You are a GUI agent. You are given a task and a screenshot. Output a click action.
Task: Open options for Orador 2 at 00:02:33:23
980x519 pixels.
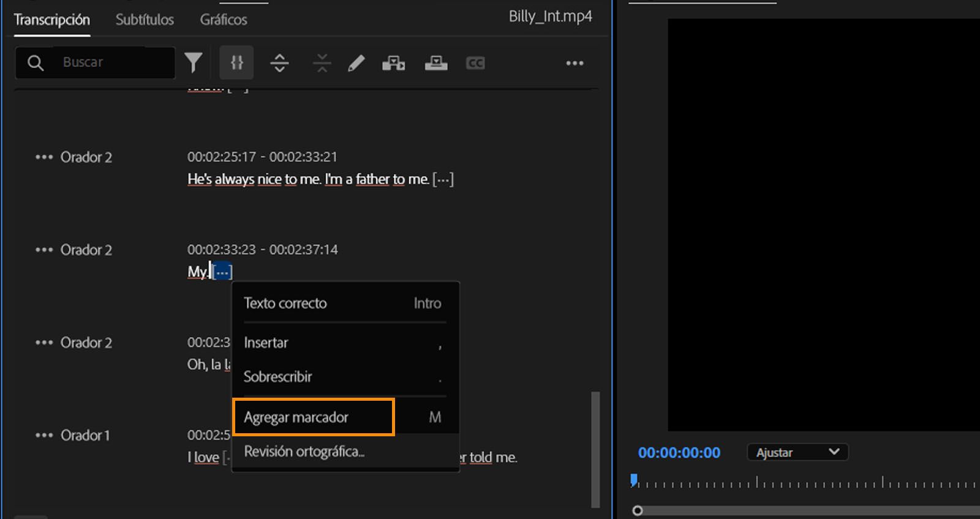coord(44,250)
